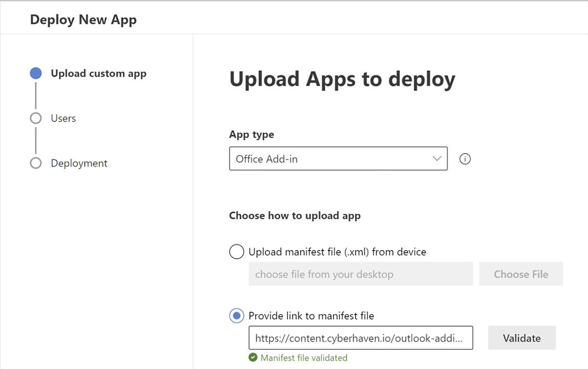The image size is (588, 369).
Task: Click the green validated checkmark icon
Action: pyautogui.click(x=253, y=358)
